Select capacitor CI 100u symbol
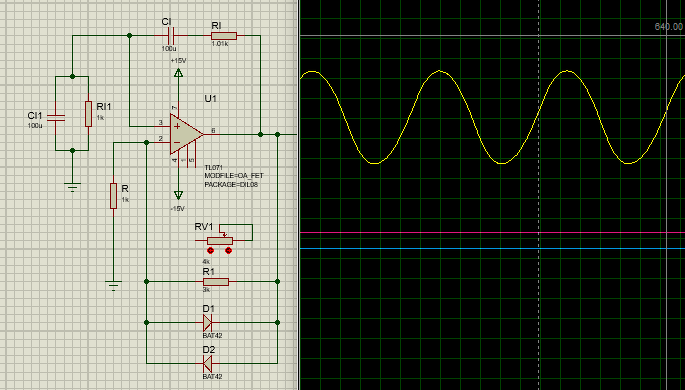 tap(171, 35)
